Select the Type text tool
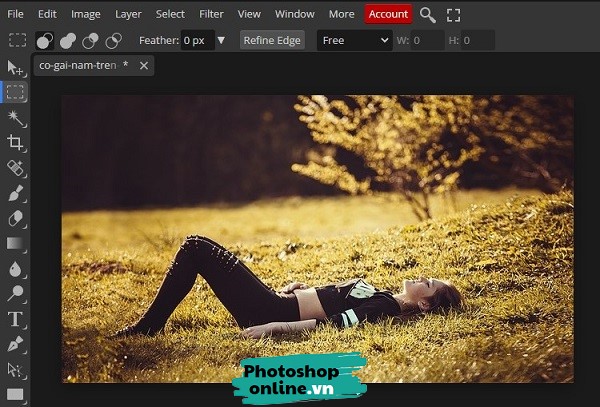Viewport: 600px width, 407px height. (x=15, y=319)
